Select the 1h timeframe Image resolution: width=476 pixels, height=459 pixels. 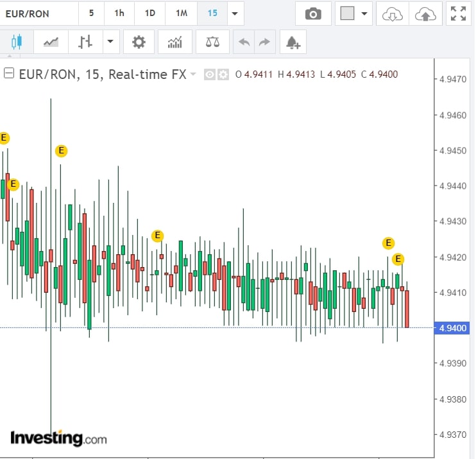[119, 13]
